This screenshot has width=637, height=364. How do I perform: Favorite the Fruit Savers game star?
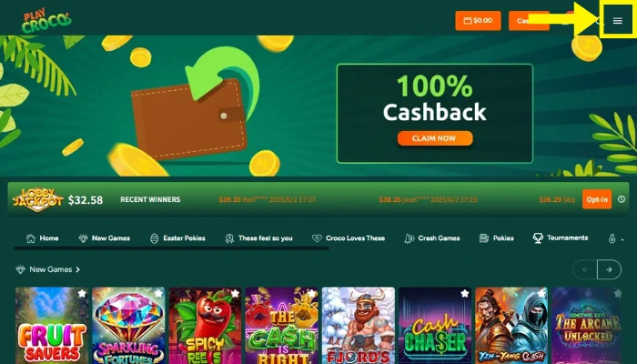click(82, 293)
